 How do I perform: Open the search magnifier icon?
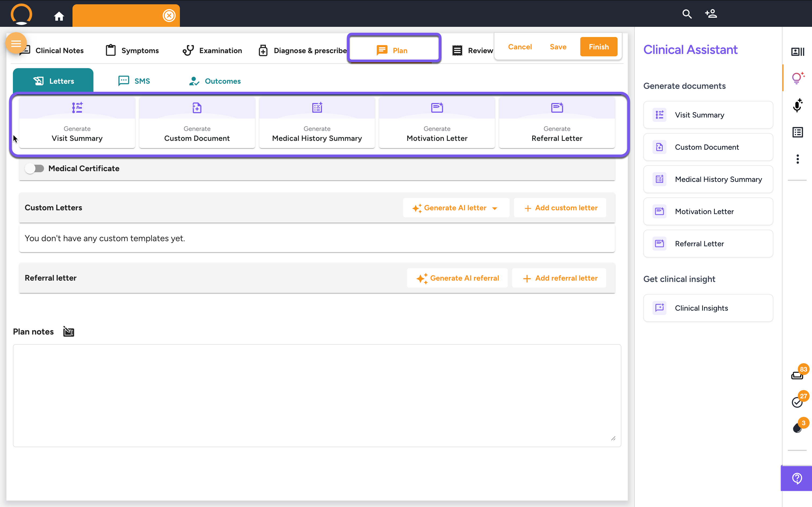[x=687, y=14]
